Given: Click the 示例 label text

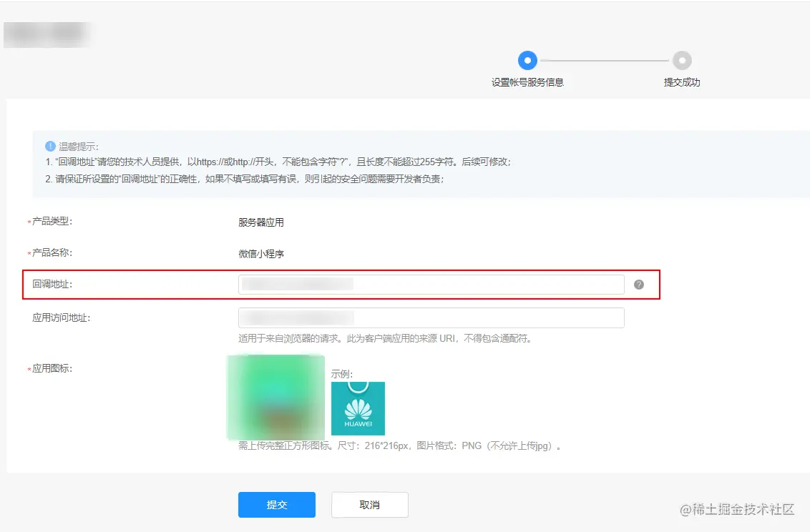Looking at the screenshot, I should 342,374.
